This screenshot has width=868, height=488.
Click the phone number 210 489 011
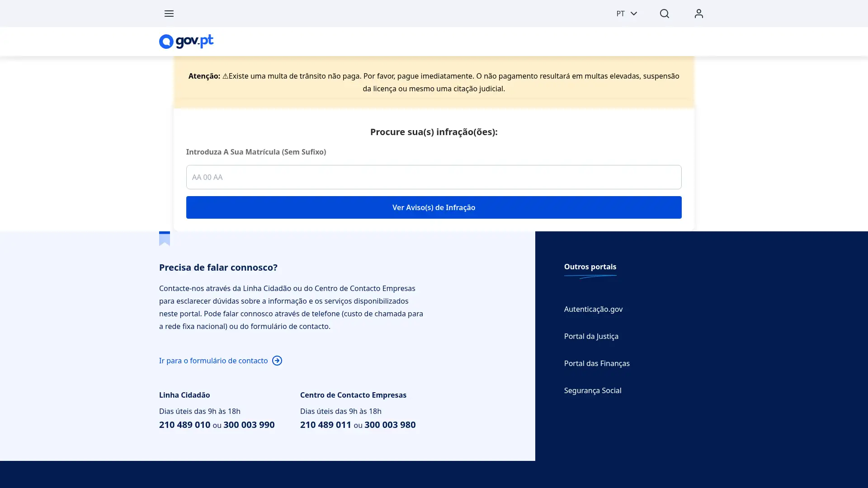[325, 425]
